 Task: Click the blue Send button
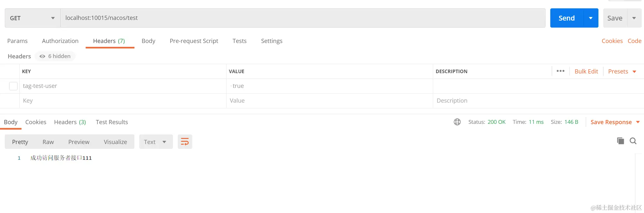[567, 18]
